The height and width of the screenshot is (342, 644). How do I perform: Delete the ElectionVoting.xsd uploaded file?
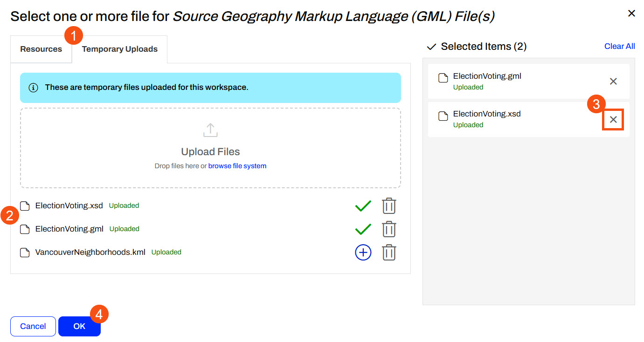[389, 206]
